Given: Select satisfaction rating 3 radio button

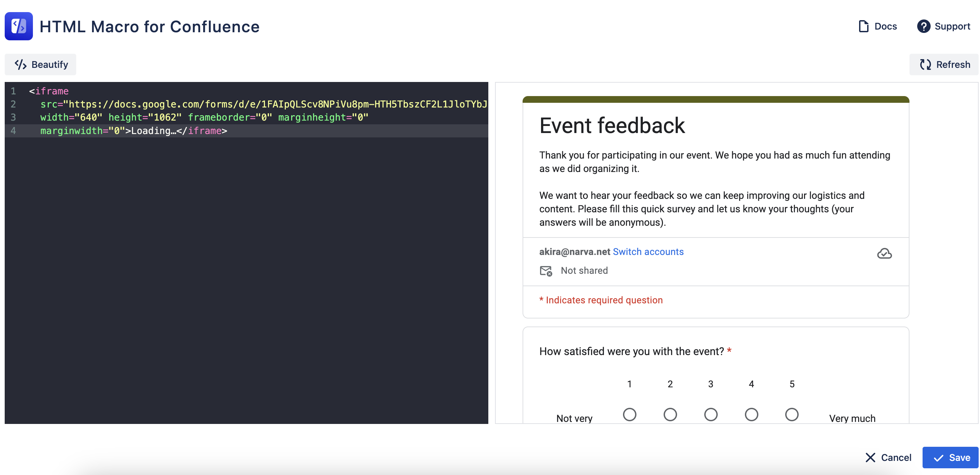Looking at the screenshot, I should pyautogui.click(x=711, y=415).
